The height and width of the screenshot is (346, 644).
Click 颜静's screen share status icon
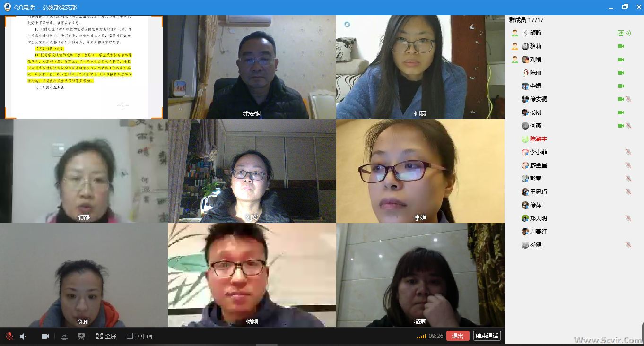(x=621, y=33)
